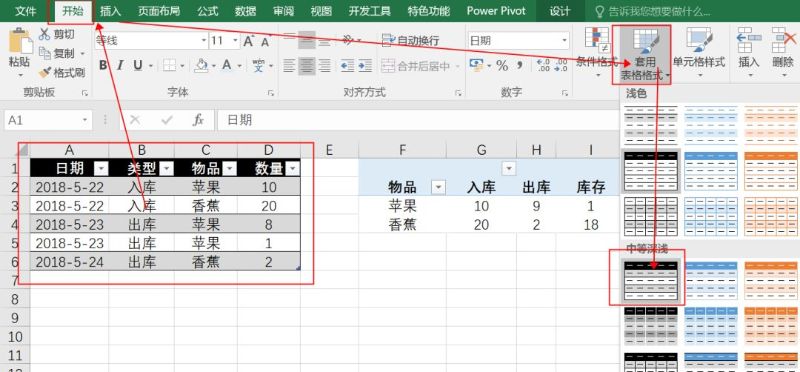This screenshot has height=372, width=800.
Task: Select the first light table style thumbnail
Action: [652, 125]
